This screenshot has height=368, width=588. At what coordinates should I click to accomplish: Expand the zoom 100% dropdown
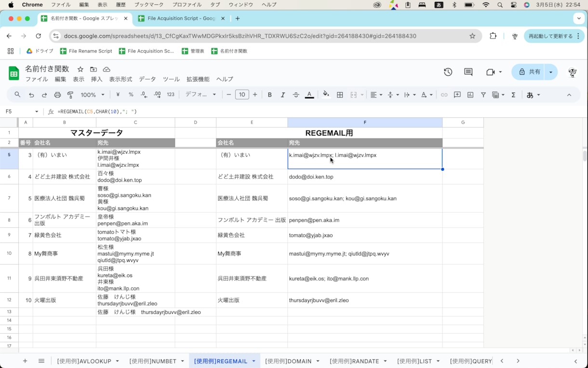[x=93, y=95]
